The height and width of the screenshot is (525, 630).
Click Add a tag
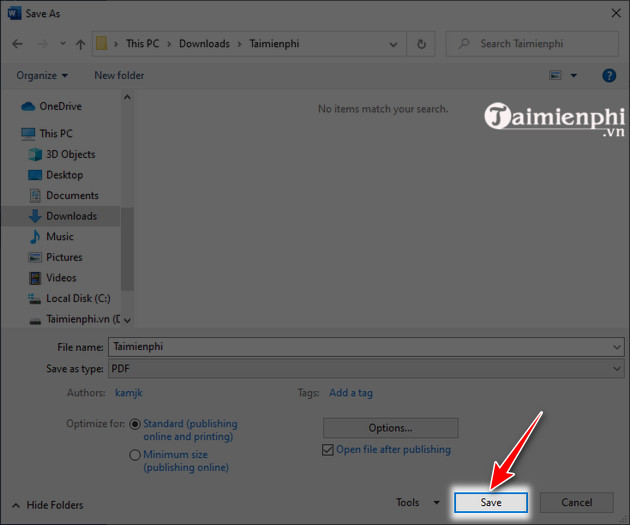(351, 393)
